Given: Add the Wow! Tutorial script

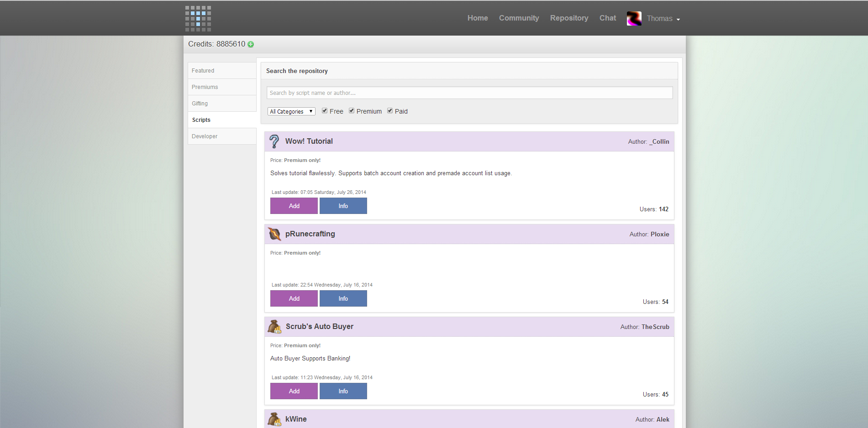Looking at the screenshot, I should click(294, 206).
